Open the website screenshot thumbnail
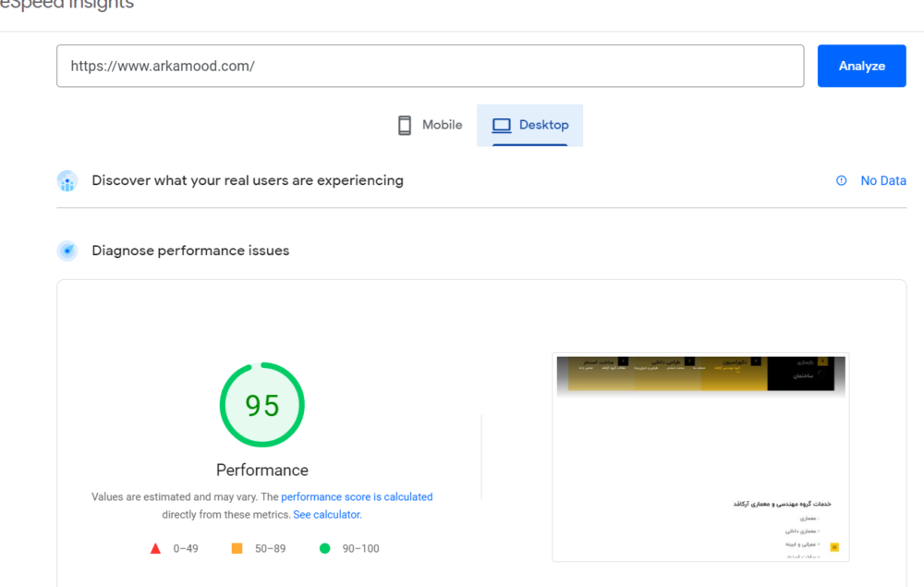 (x=700, y=457)
